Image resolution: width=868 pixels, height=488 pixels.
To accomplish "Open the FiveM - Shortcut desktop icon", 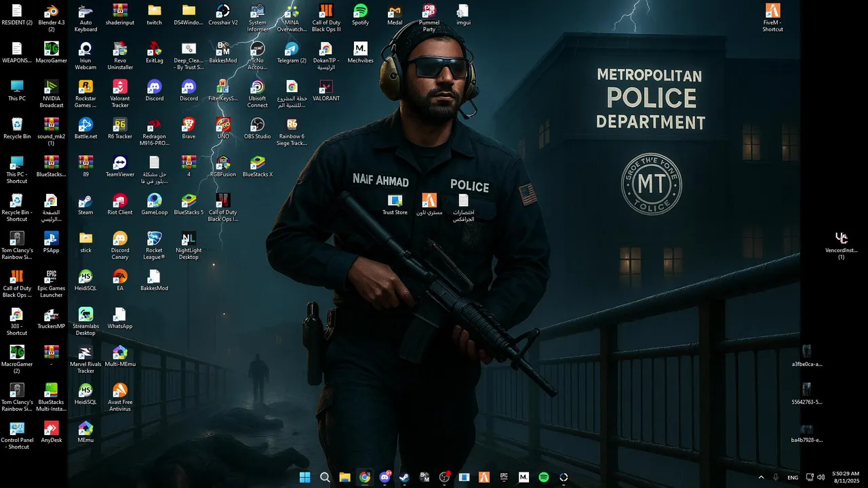I will (x=772, y=18).
